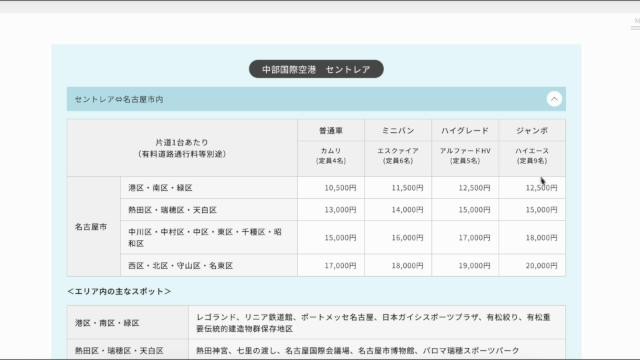Click the 14,000円 price cell
The width and height of the screenshot is (640, 360).
(x=398, y=210)
